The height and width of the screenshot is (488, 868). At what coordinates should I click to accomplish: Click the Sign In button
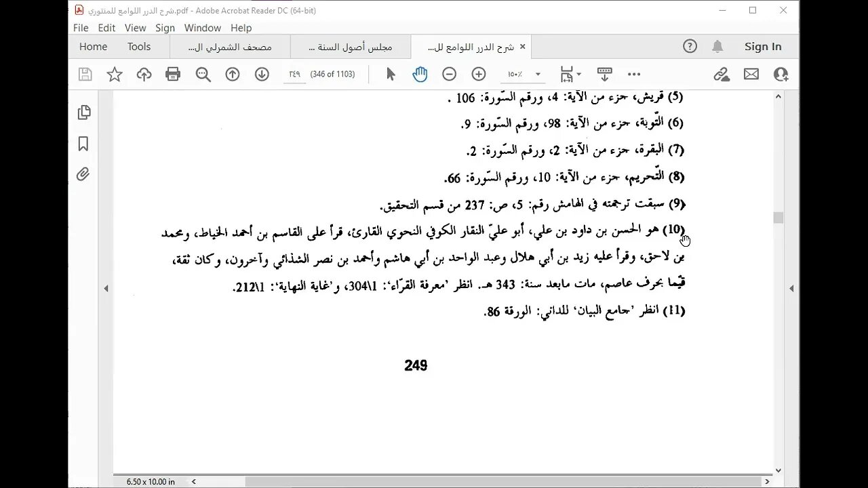pyautogui.click(x=763, y=47)
